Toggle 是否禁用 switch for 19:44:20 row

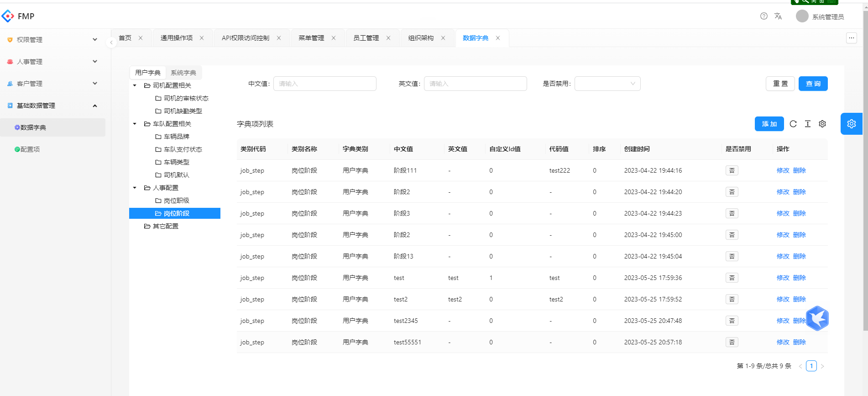point(732,192)
